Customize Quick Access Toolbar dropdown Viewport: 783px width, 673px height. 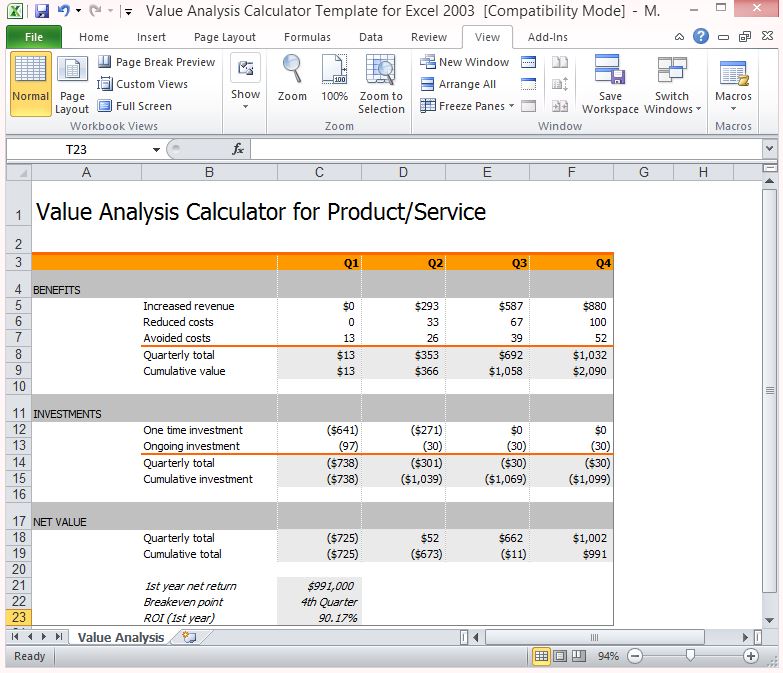[128, 11]
